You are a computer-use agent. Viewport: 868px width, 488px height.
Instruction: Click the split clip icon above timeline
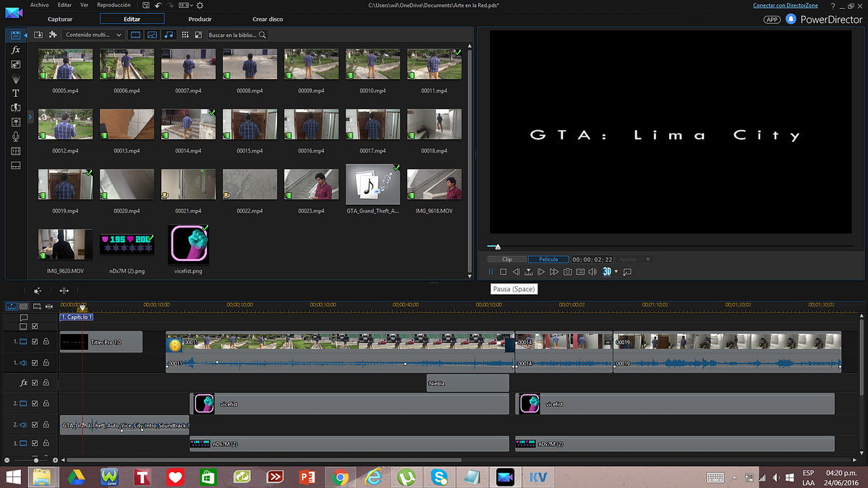pos(64,291)
